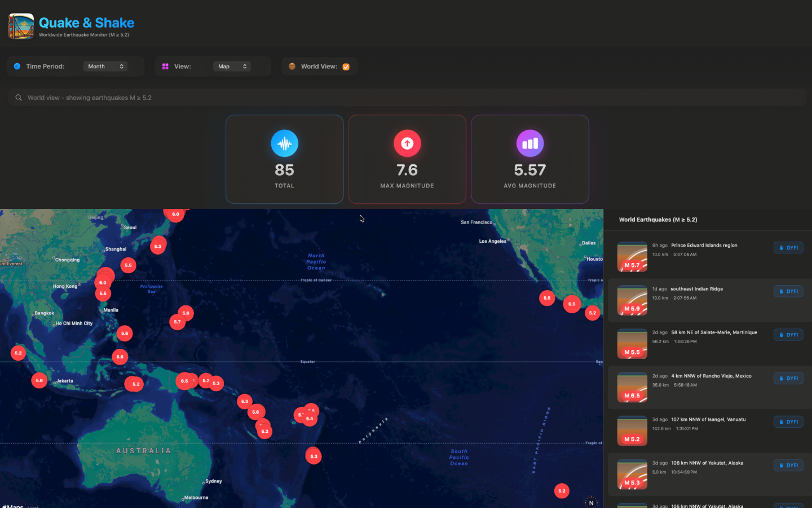Click the globe icon beside World View
This screenshot has height=508, width=812.
tap(292, 66)
